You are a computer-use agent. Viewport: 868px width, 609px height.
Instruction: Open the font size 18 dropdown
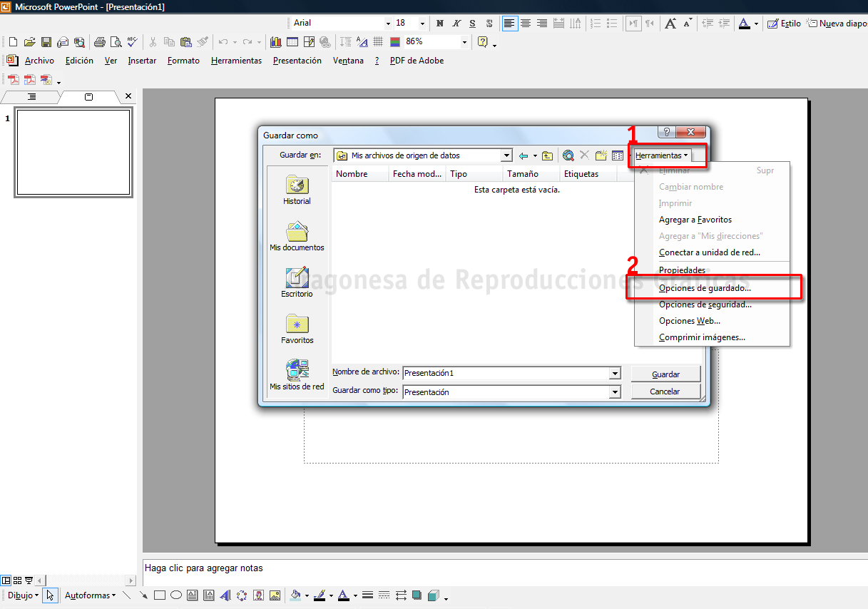(422, 24)
